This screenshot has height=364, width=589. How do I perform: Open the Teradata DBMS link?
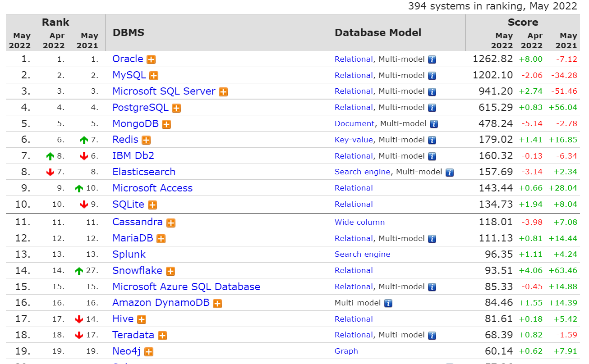point(133,335)
